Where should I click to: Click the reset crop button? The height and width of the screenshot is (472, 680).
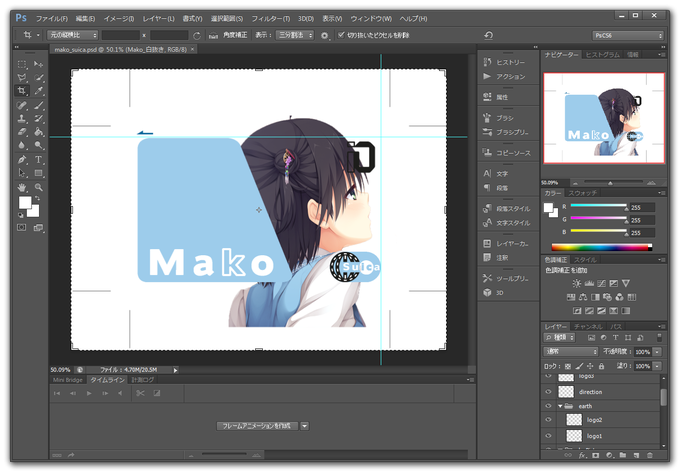click(488, 35)
